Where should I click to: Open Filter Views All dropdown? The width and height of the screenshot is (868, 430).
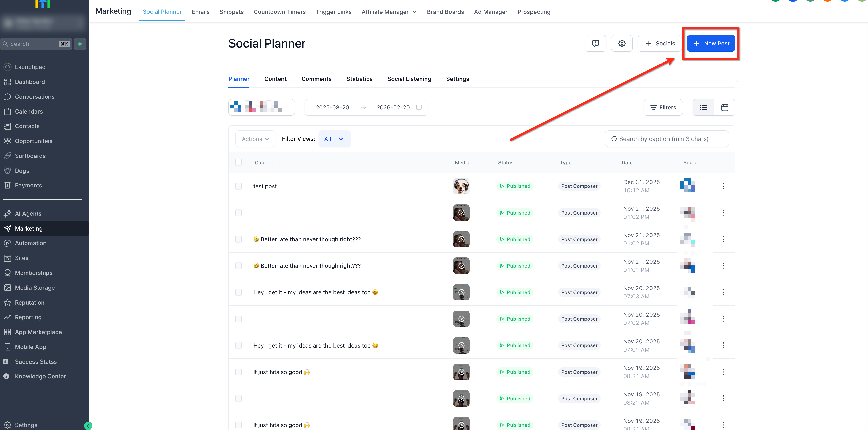pos(334,139)
